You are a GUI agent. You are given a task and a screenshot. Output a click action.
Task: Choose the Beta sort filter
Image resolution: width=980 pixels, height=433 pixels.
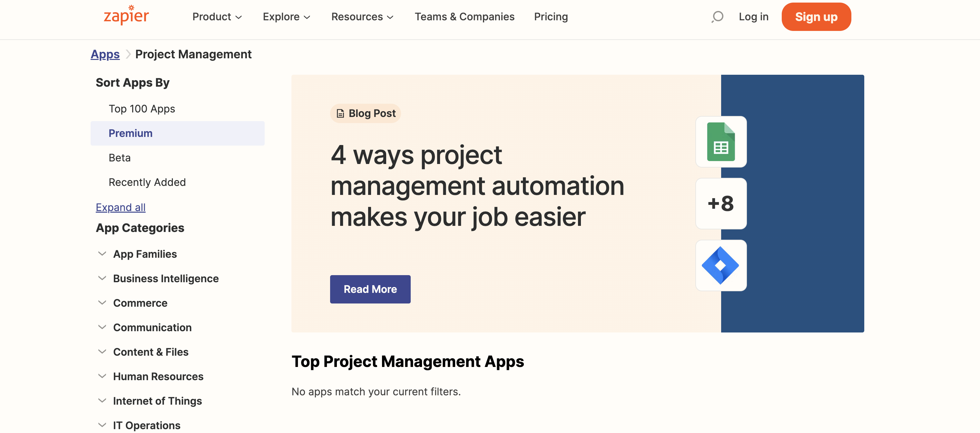click(120, 158)
